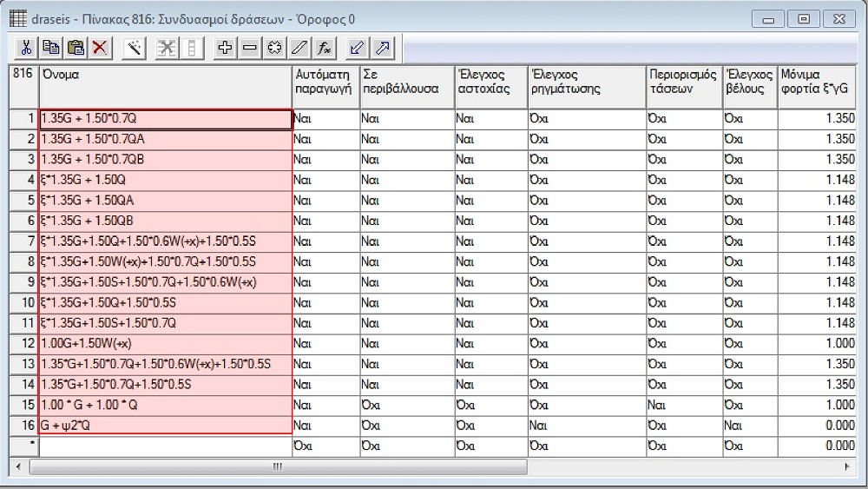The width and height of the screenshot is (868, 489).
Task: Click the greyed-out column icon
Action: tap(192, 48)
